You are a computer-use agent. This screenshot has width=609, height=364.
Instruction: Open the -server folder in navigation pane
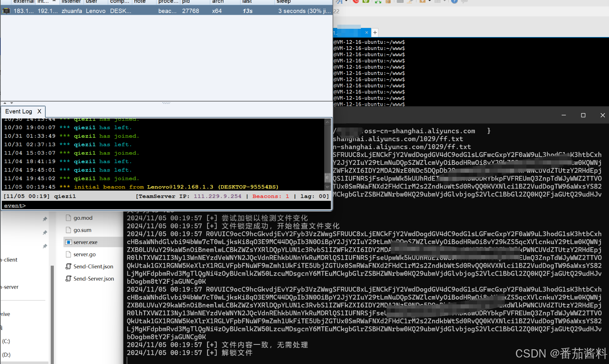pyautogui.click(x=10, y=287)
